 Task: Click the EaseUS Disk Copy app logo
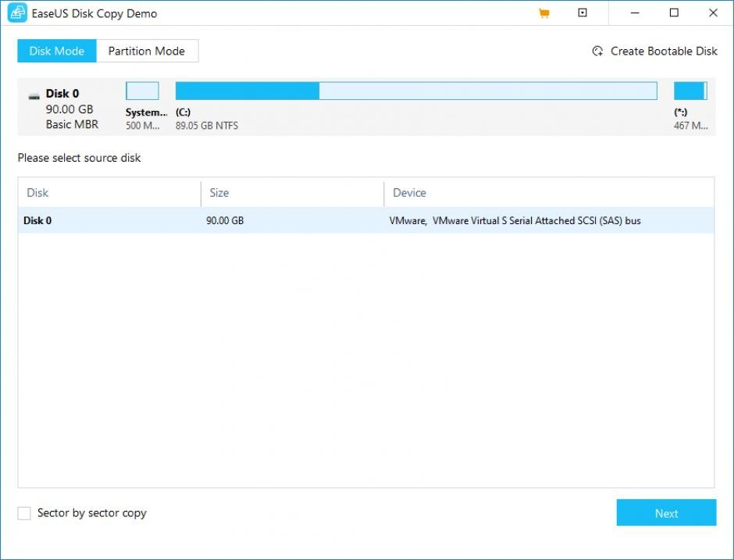pyautogui.click(x=17, y=13)
